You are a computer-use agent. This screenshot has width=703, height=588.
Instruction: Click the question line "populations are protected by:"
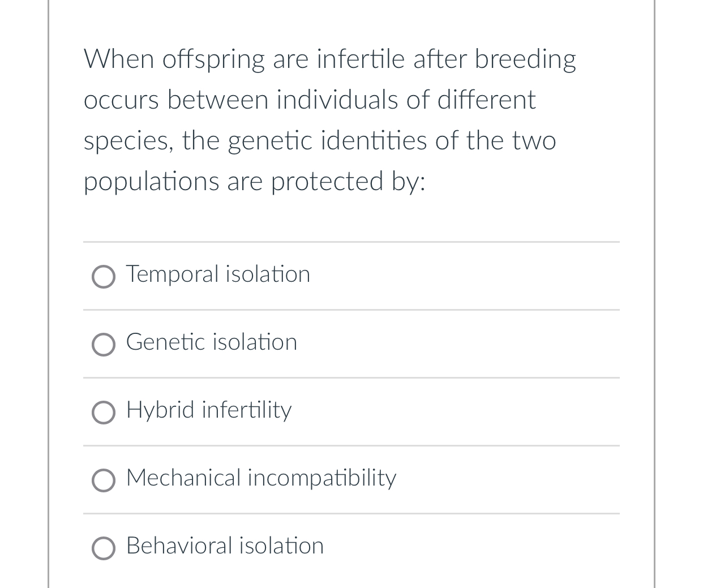[x=254, y=182]
